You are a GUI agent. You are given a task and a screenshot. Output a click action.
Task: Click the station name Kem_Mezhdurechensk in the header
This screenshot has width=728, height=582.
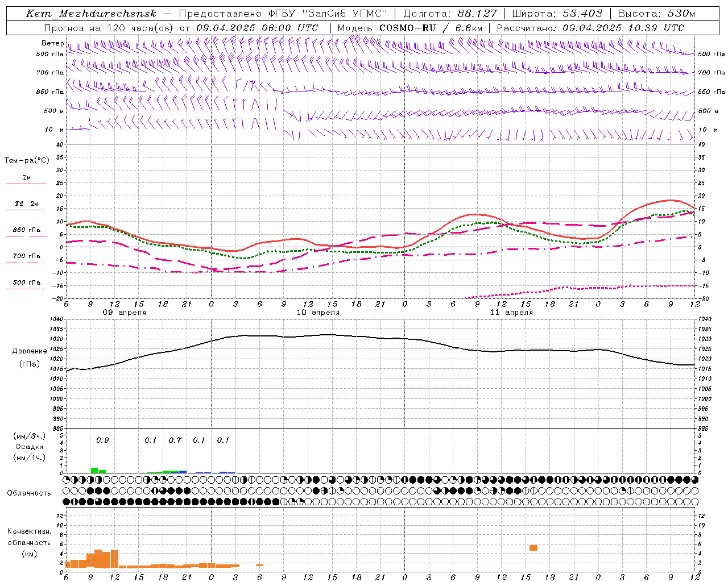(x=91, y=14)
